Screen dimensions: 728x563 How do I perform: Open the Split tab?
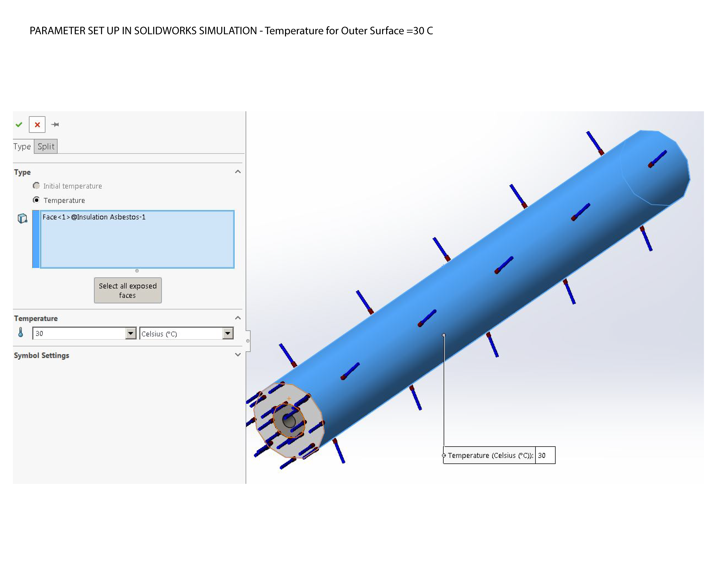(46, 146)
